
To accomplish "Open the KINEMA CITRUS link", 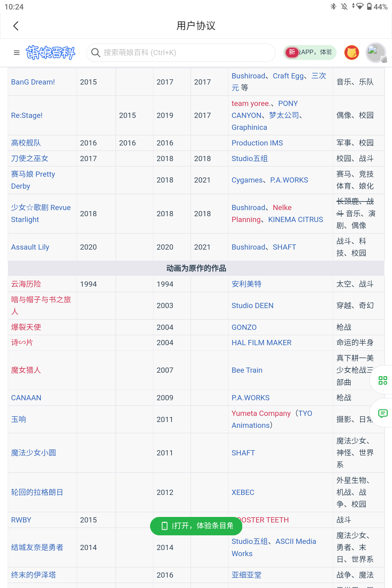I will (x=296, y=220).
